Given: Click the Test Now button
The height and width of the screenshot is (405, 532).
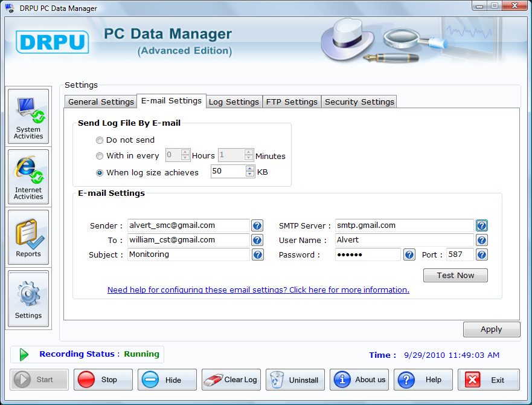Looking at the screenshot, I should 455,275.
